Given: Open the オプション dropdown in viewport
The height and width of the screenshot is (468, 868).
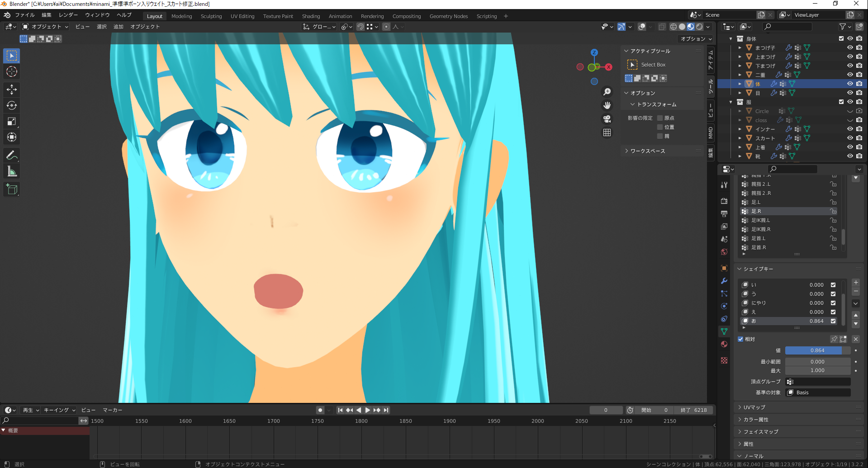Looking at the screenshot, I should (x=696, y=39).
